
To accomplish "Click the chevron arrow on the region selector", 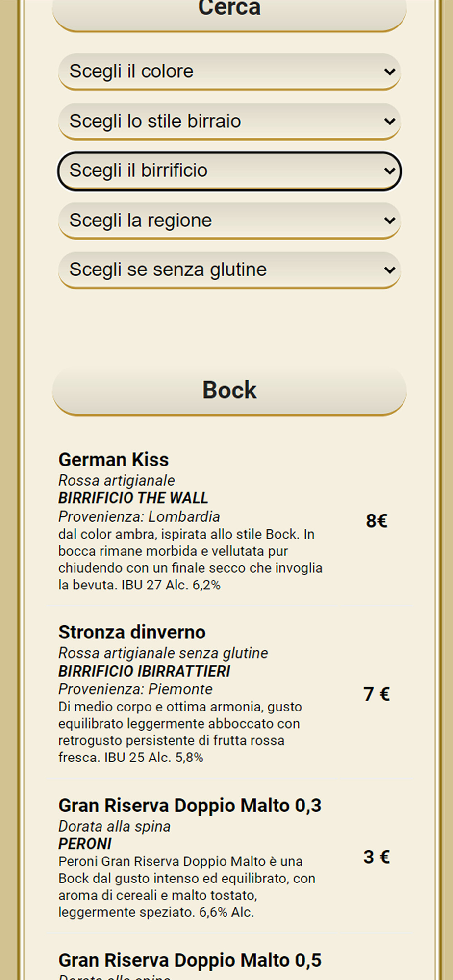I will point(390,221).
